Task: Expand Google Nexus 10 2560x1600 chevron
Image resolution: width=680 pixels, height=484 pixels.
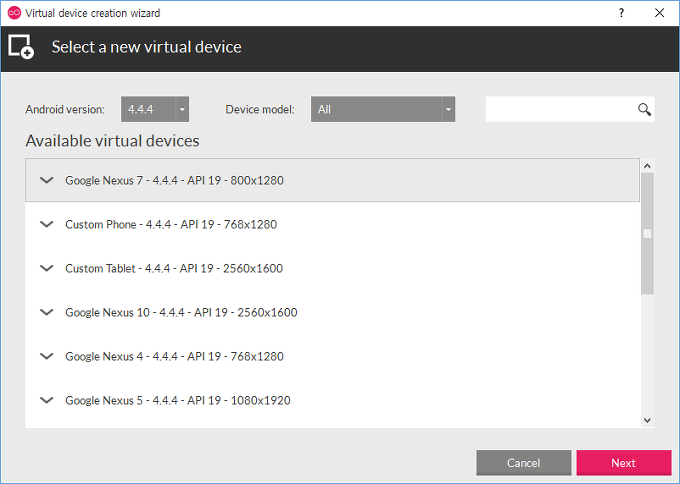Action: [x=46, y=312]
